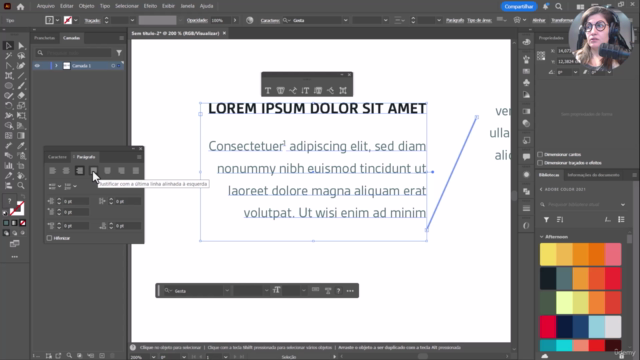Open font family dropdown in contextual task bar
This screenshot has width=640, height=360.
(x=227, y=291)
